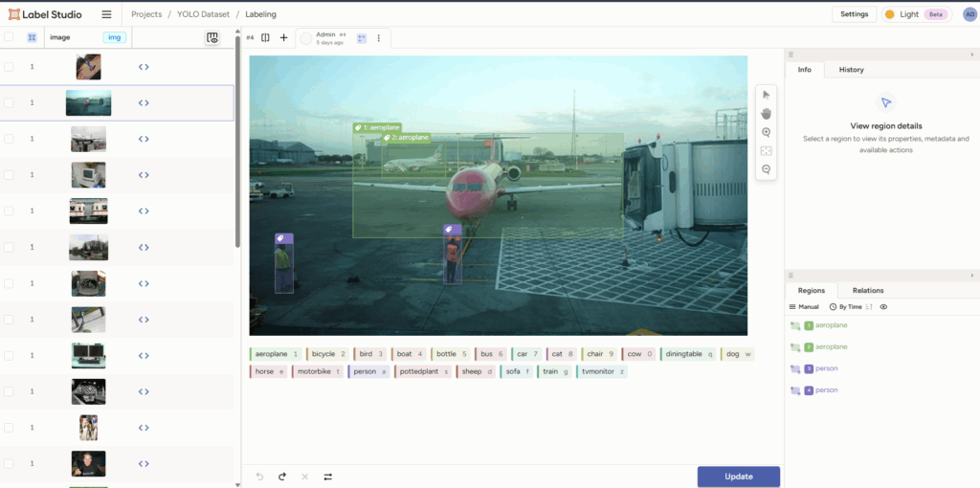Open source code icon for the selected airport row

point(144,103)
